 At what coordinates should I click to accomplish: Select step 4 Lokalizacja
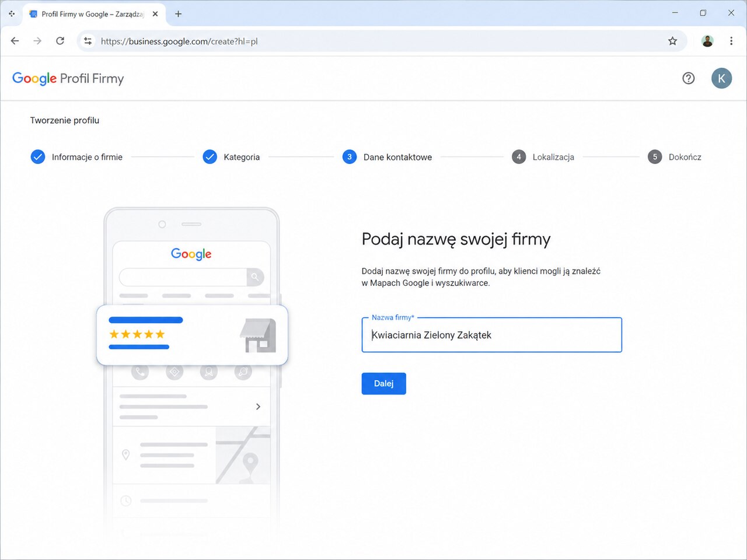click(x=543, y=157)
